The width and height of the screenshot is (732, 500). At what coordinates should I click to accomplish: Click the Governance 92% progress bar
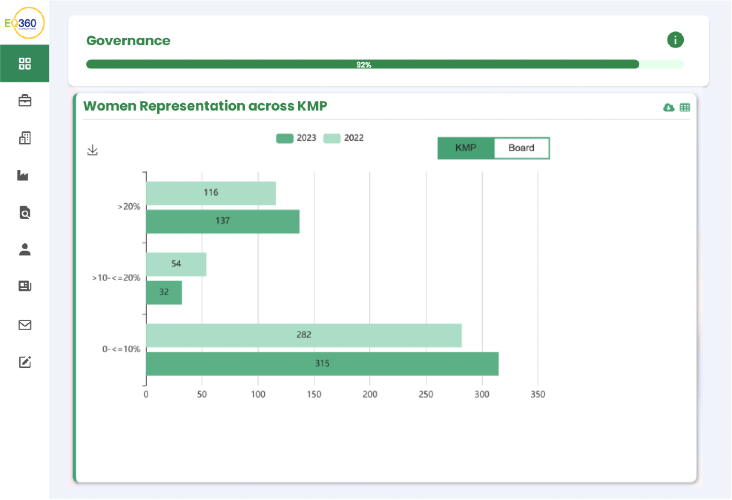385,64
